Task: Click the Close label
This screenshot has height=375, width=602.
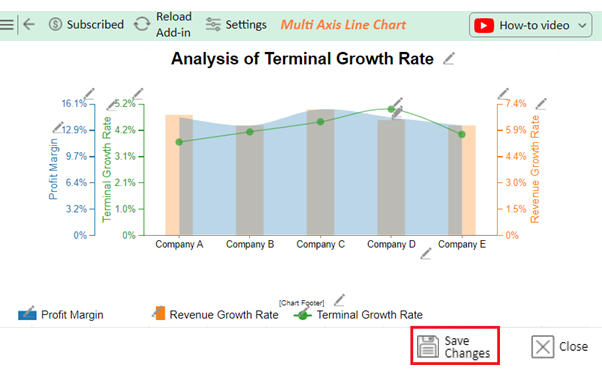Action: pos(573,347)
